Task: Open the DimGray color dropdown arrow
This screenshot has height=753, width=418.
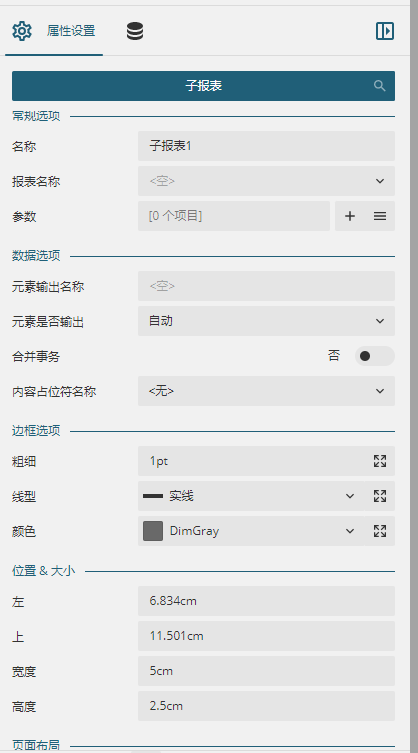Action: tap(350, 531)
